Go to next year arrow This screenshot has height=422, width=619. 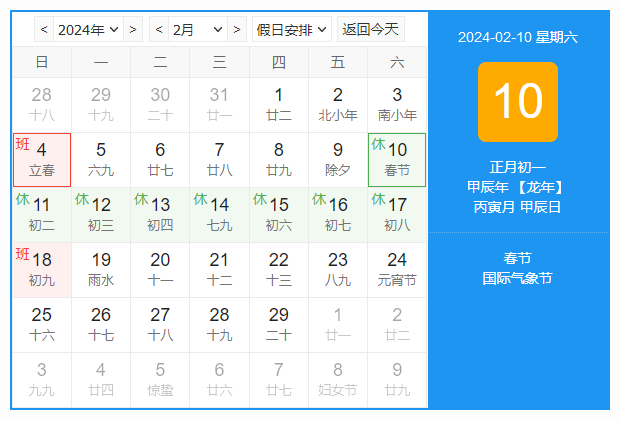point(133,29)
